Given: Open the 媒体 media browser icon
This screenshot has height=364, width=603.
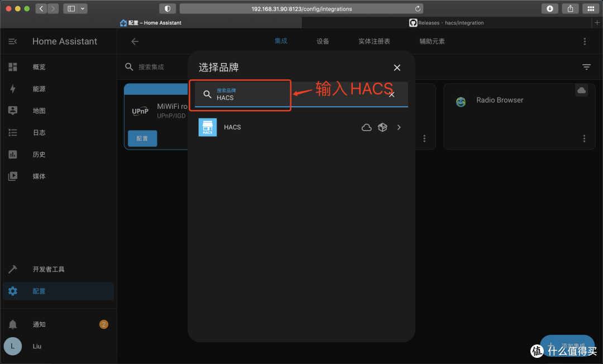Looking at the screenshot, I should point(12,176).
